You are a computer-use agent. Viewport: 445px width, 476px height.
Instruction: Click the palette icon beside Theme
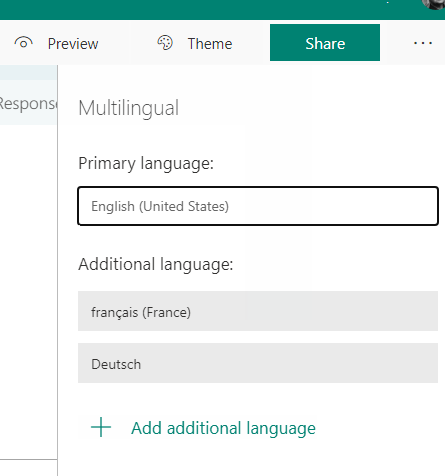[x=165, y=43]
